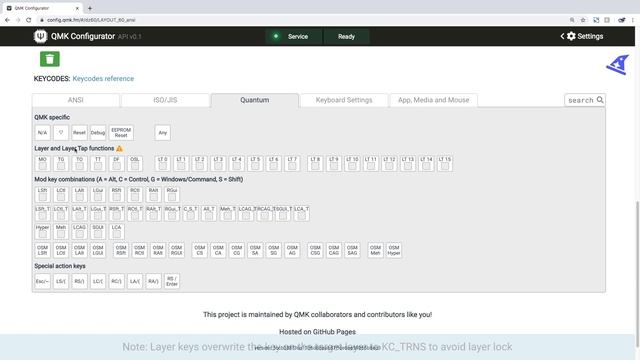Open the Keyboard Settings tab
Screen dimensions: 640x360
click(344, 100)
